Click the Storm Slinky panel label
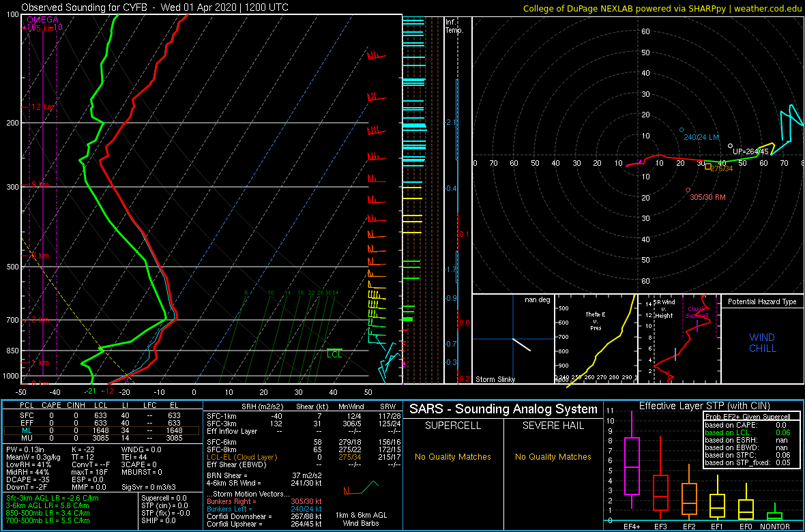 (x=495, y=379)
